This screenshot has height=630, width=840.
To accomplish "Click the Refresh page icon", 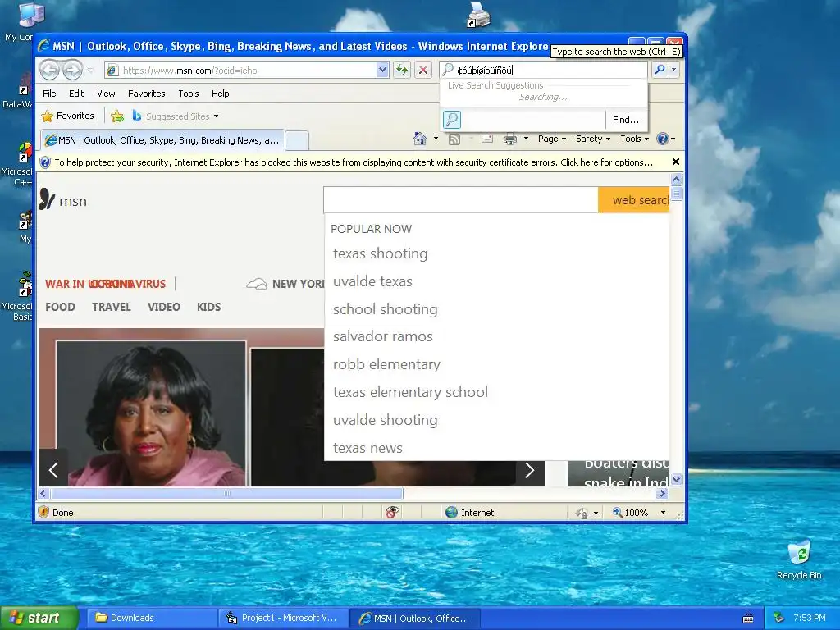I will 402,70.
